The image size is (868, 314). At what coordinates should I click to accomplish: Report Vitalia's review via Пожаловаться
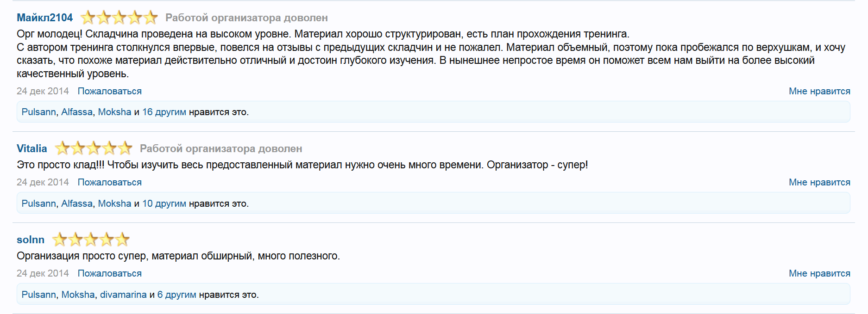[109, 182]
